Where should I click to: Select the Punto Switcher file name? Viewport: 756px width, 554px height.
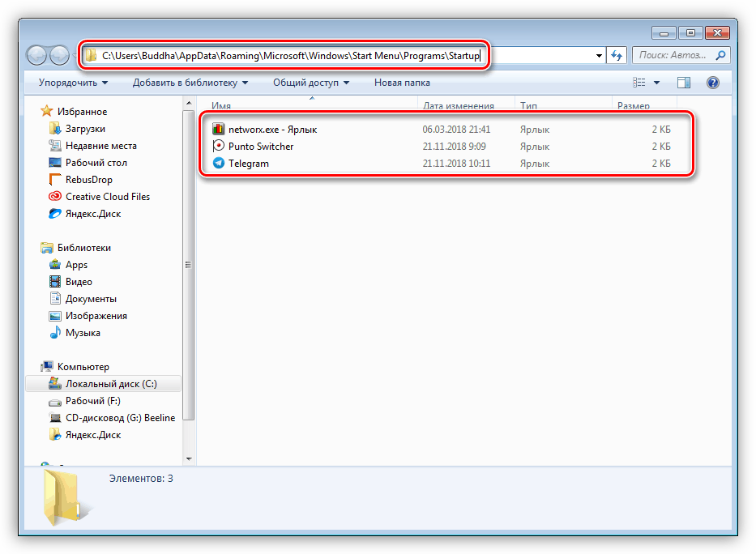(261, 146)
